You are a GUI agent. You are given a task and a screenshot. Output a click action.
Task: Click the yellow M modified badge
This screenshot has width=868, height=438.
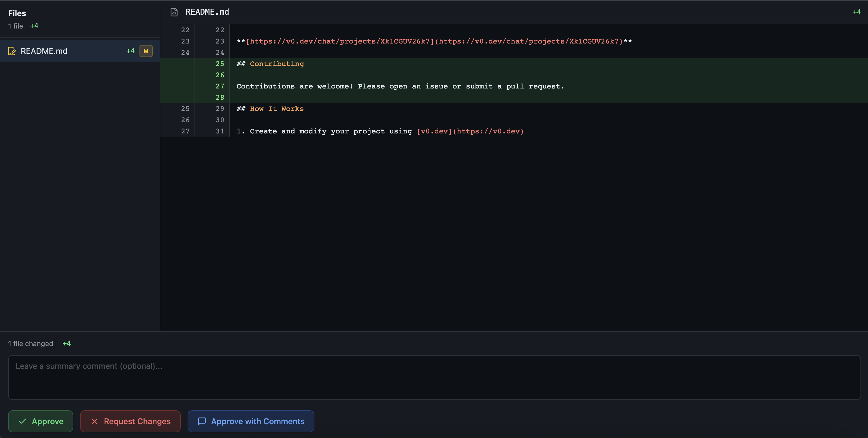(146, 51)
